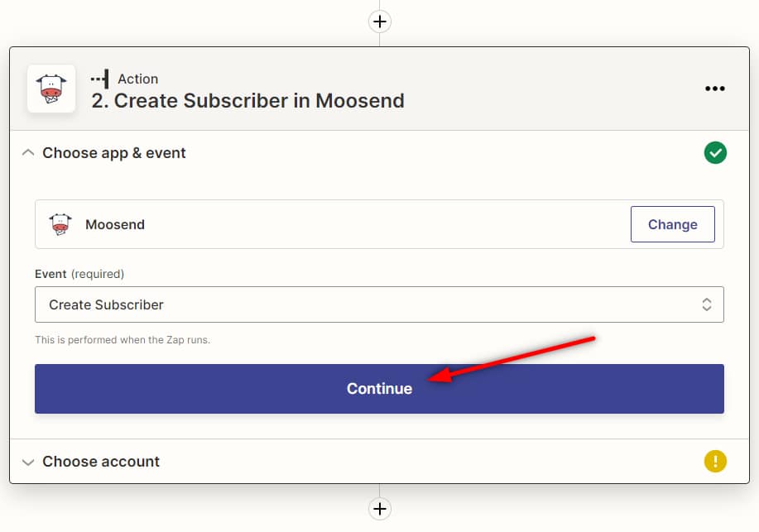759x532 pixels.
Task: Click the green checkmark status icon
Action: tap(715, 153)
